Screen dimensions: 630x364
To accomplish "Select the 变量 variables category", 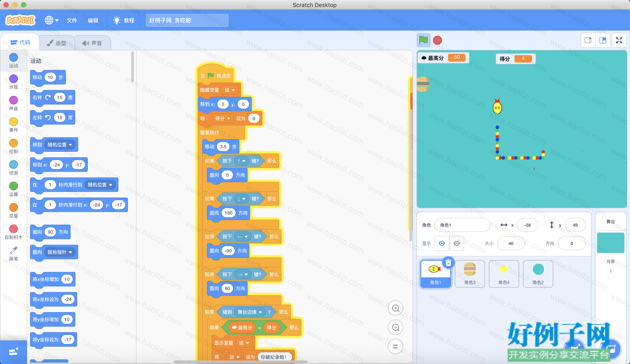I will point(14,211).
